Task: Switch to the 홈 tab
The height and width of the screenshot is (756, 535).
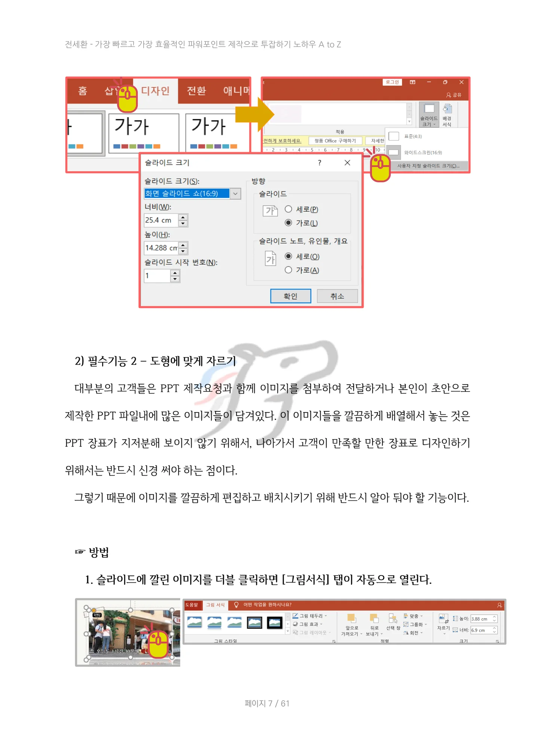Action: click(82, 90)
